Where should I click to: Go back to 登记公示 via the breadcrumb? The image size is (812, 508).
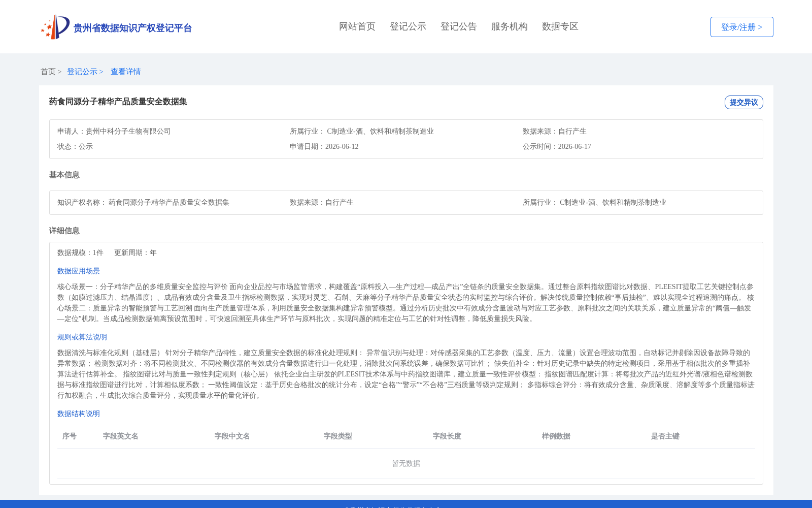coord(82,72)
